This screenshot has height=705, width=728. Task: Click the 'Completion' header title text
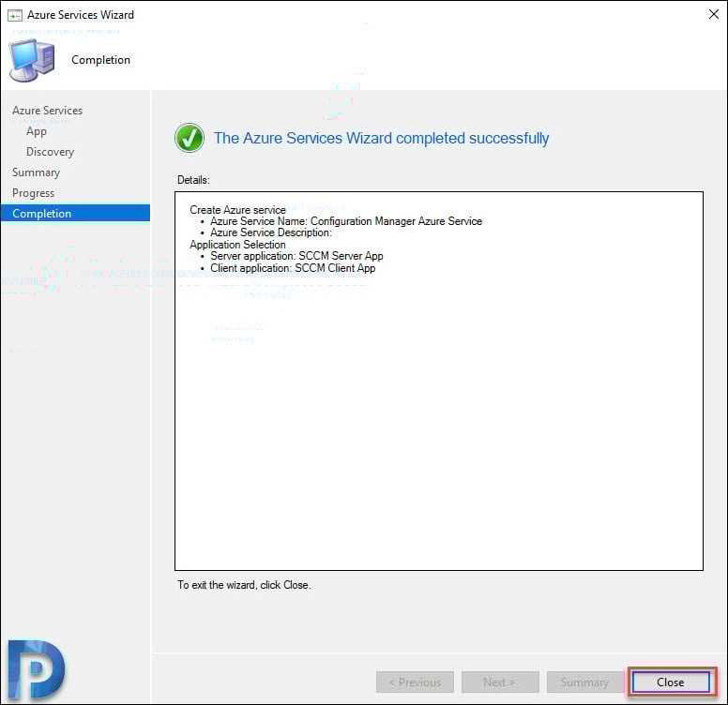point(100,60)
